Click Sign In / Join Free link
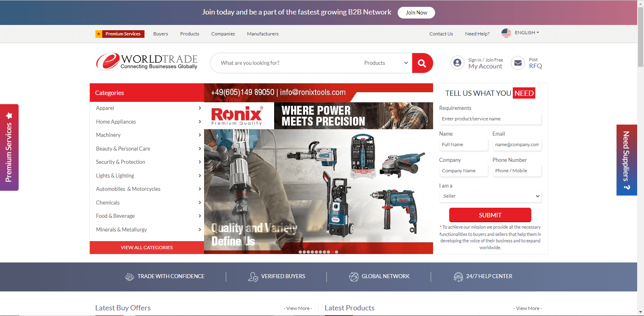 pyautogui.click(x=485, y=60)
